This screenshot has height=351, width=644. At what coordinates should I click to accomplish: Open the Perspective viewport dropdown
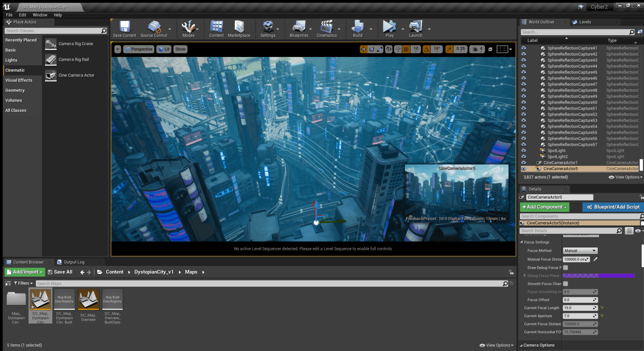138,49
